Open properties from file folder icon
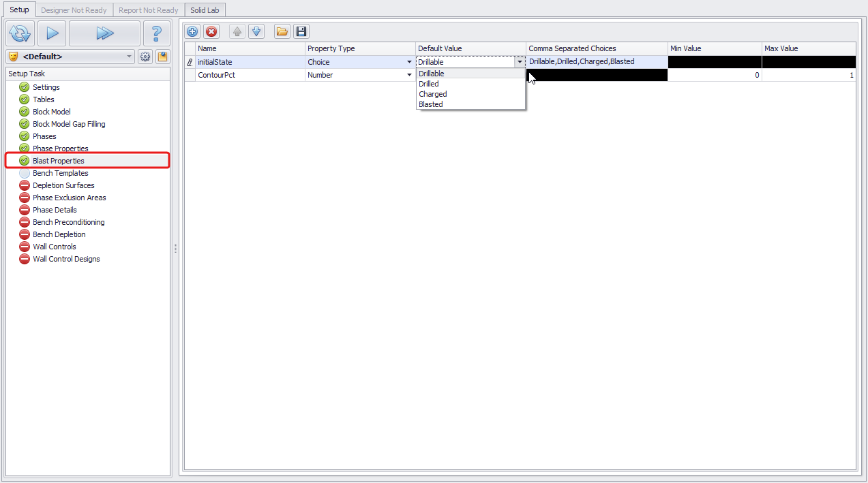The width and height of the screenshot is (868, 483). (282, 31)
